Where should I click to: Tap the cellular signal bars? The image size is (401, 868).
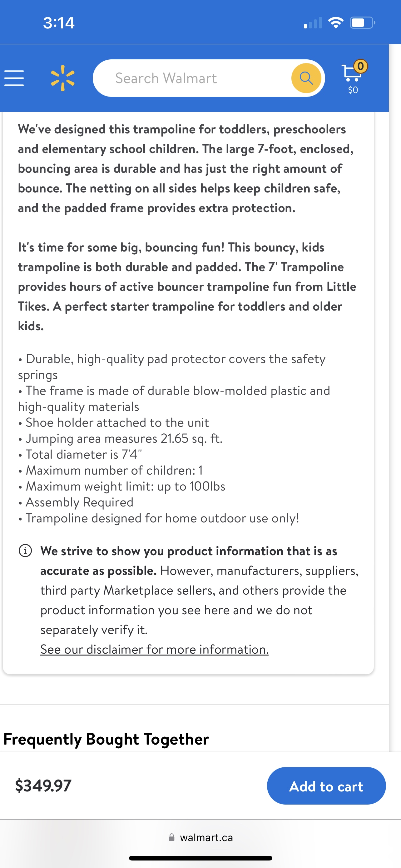tap(313, 23)
